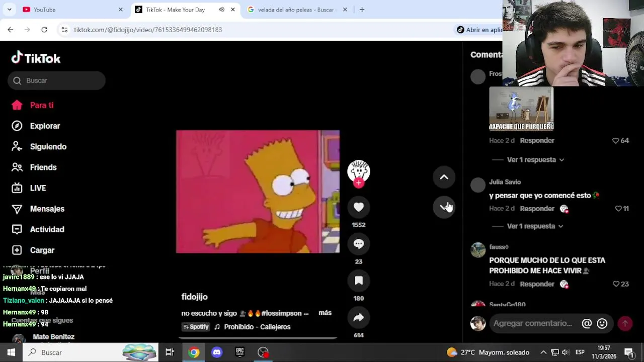The height and width of the screenshot is (362, 644).
Task: Share the video using arrow icon
Action: point(358,317)
